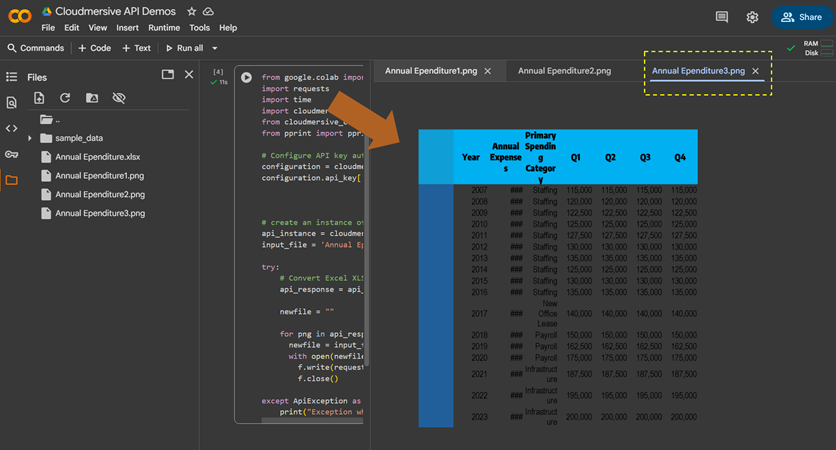
Task: Click the Upload file icon in Files panel
Action: coord(39,98)
